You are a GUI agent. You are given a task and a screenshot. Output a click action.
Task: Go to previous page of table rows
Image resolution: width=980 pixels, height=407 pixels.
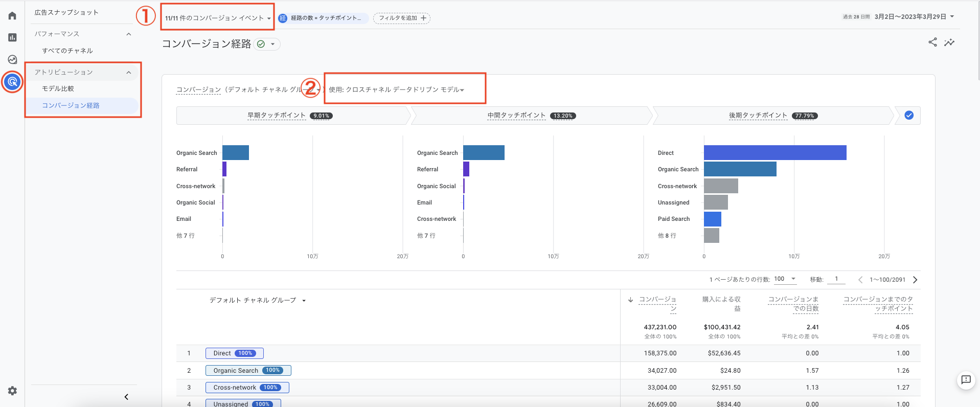(x=860, y=280)
